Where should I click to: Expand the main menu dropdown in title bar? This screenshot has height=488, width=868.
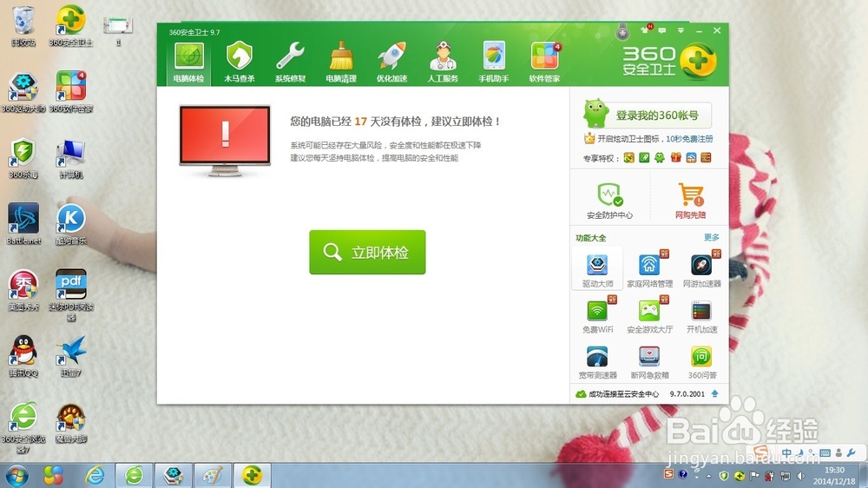click(681, 30)
